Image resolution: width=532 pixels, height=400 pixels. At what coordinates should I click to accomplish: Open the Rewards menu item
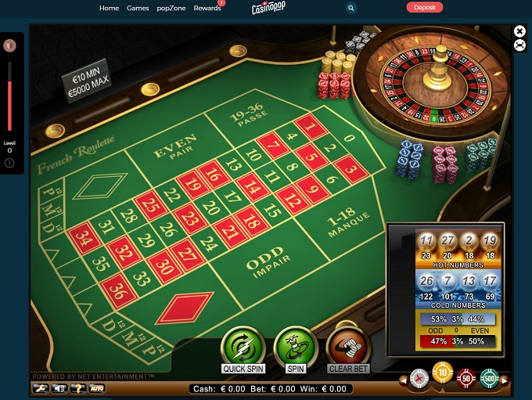point(207,8)
